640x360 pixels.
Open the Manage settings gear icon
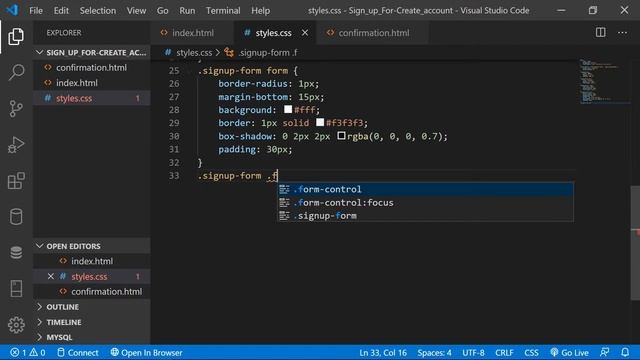tap(16, 325)
